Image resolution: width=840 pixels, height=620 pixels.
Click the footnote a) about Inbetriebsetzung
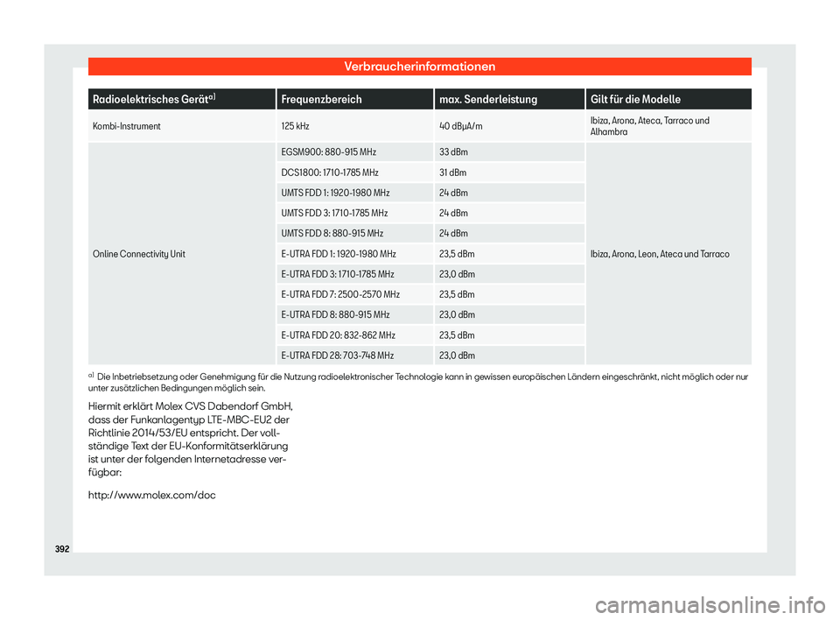(418, 382)
